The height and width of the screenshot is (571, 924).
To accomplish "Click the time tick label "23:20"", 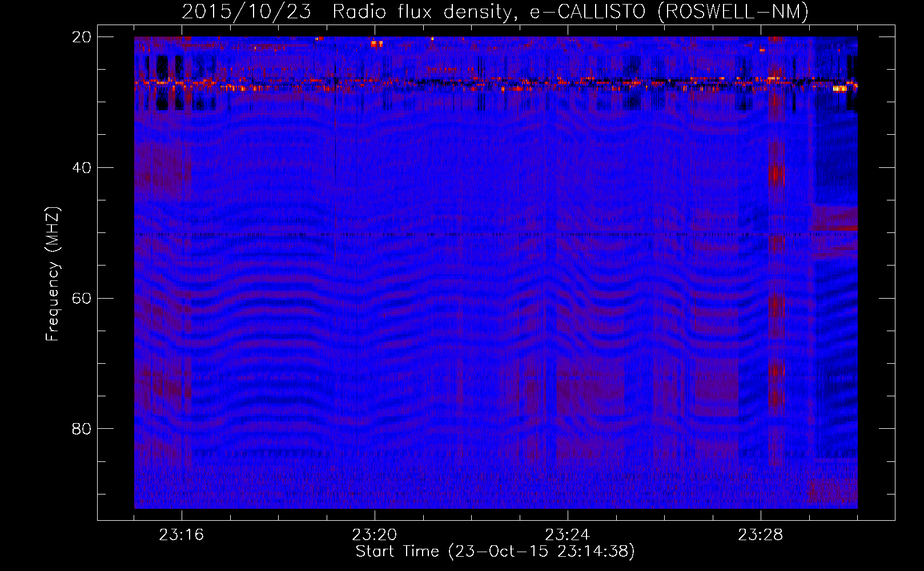I will [x=375, y=535].
